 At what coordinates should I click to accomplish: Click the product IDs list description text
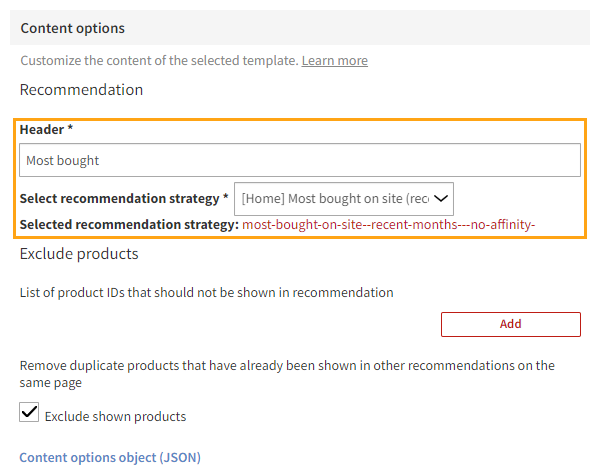(x=206, y=293)
